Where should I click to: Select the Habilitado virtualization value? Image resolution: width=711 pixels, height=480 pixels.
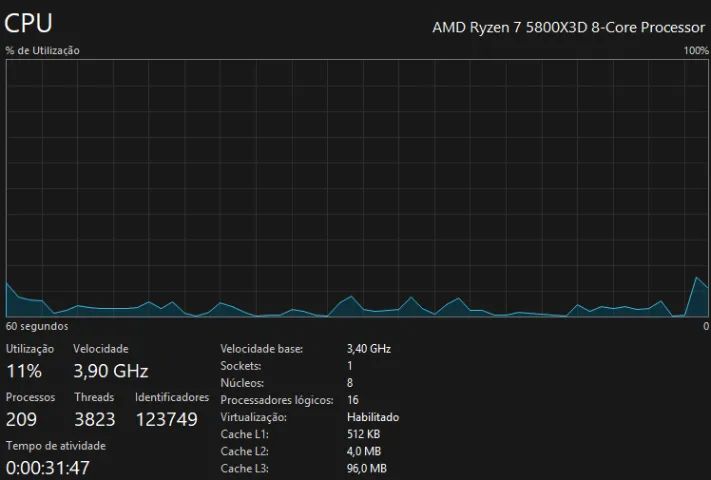(x=373, y=417)
